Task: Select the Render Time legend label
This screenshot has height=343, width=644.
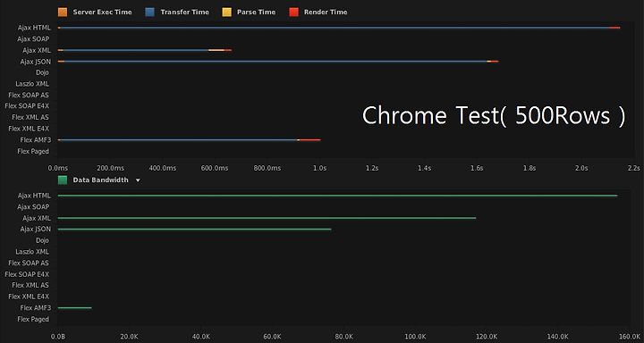Action: (326, 13)
